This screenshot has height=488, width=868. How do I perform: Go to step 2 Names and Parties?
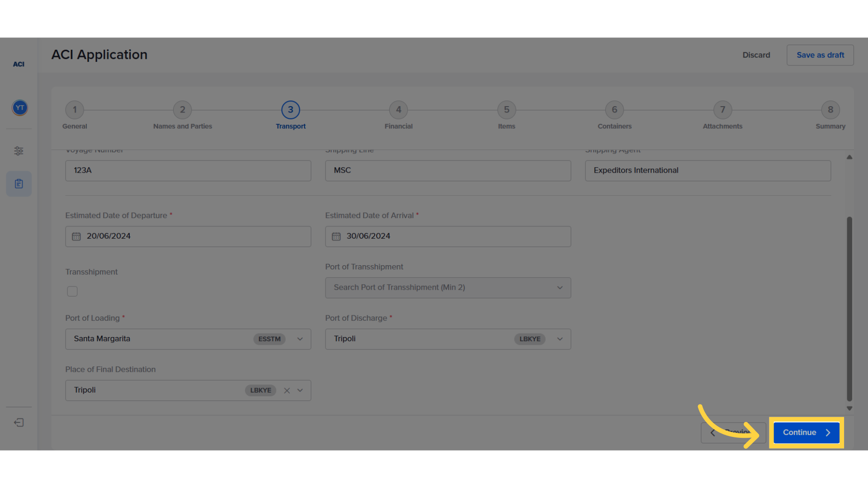pos(182,110)
